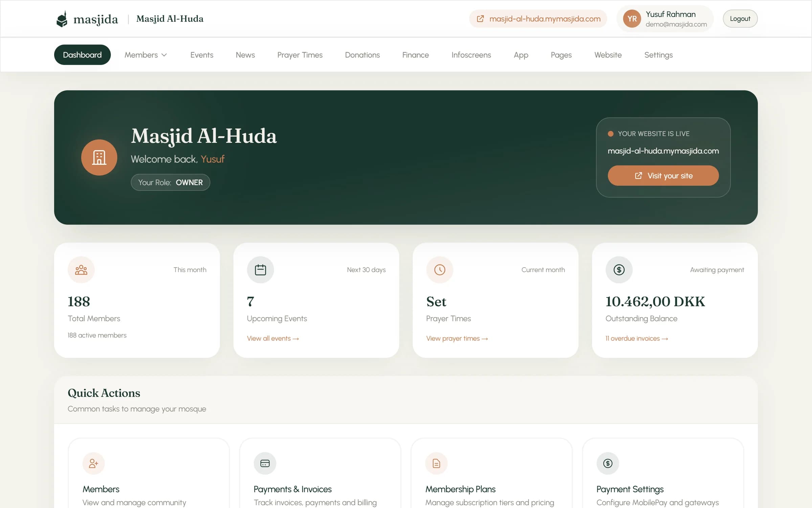Image resolution: width=812 pixels, height=508 pixels.
Task: Click the Membership Plans document icon
Action: pyautogui.click(x=436, y=463)
